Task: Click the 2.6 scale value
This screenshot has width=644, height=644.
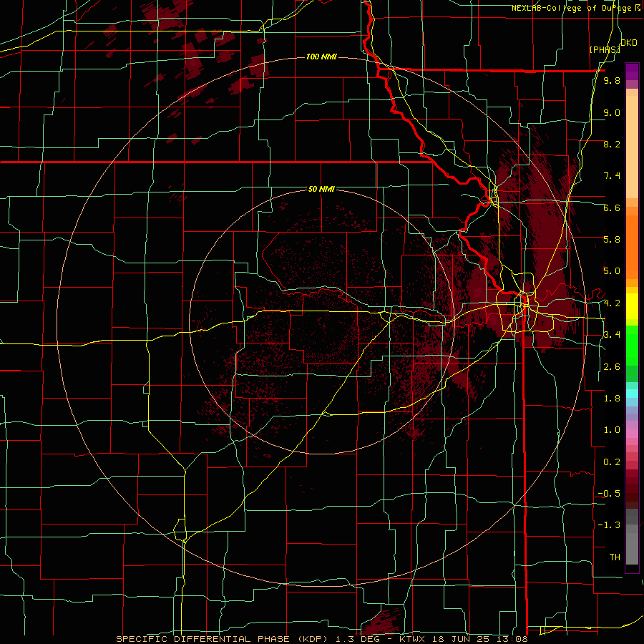Action: (x=612, y=366)
